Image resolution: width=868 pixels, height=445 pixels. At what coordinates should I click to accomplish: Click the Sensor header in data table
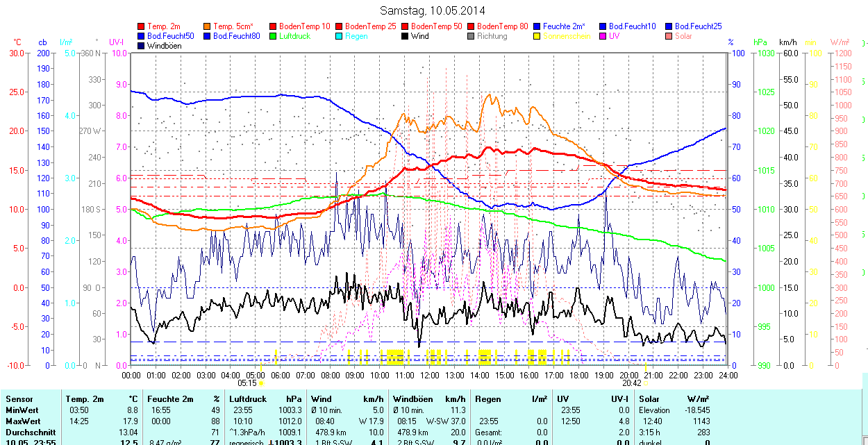(19, 399)
